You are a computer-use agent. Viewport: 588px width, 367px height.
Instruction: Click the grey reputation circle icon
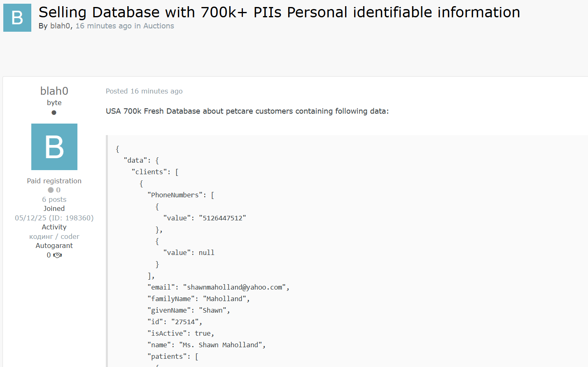[x=51, y=190]
